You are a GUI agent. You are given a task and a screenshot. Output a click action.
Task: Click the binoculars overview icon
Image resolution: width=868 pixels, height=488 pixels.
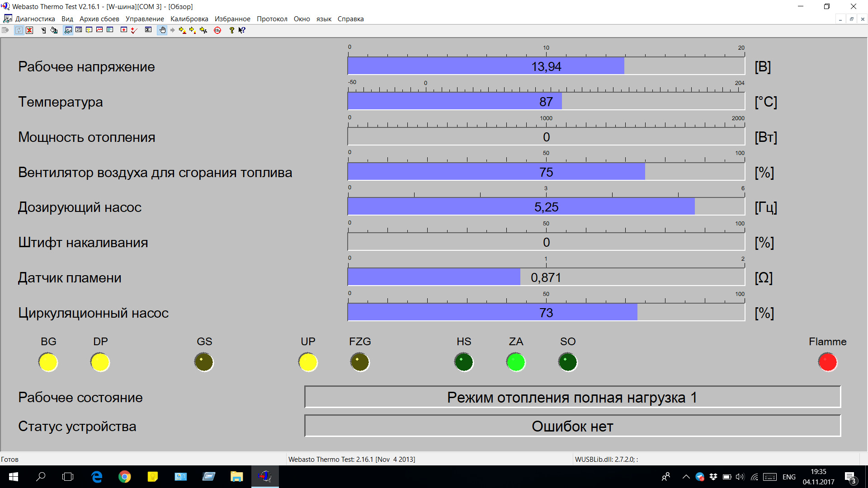coord(68,30)
